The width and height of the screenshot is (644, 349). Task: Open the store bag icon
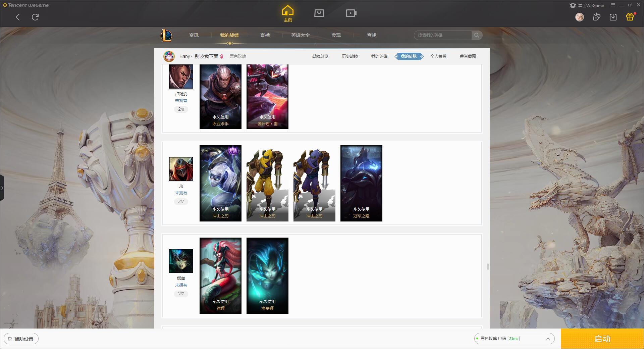tap(319, 13)
